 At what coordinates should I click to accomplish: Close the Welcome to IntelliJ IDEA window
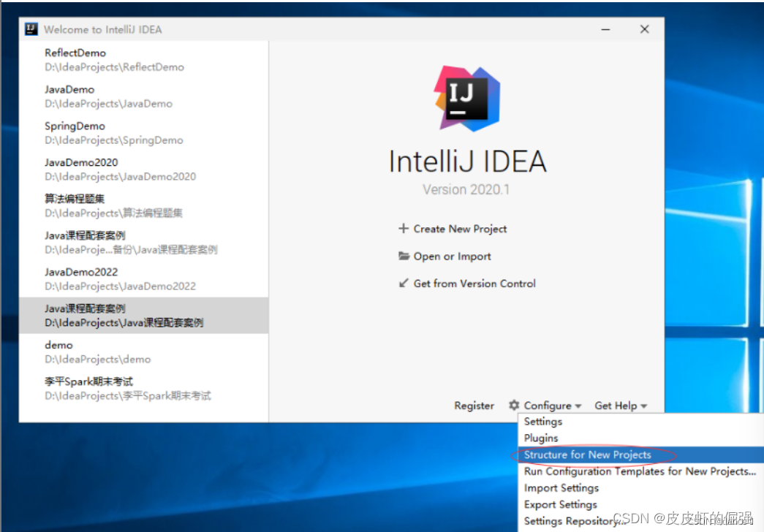coord(644,29)
